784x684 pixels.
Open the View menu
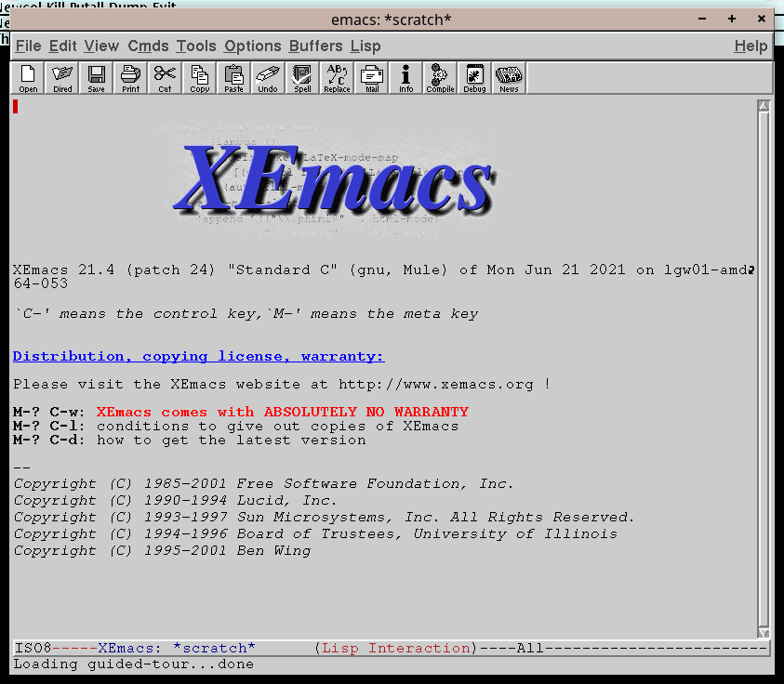tap(101, 46)
